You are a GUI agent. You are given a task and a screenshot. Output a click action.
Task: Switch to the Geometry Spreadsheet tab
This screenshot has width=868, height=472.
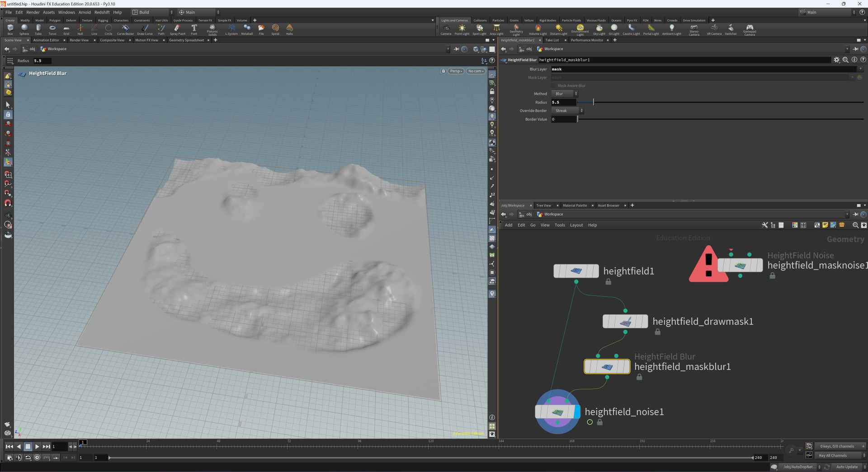click(186, 40)
